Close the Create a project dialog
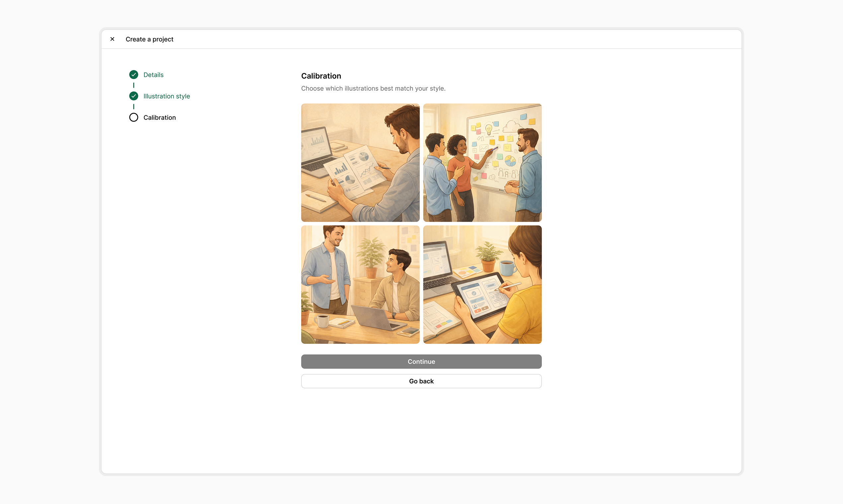This screenshot has width=843, height=504. coord(112,39)
